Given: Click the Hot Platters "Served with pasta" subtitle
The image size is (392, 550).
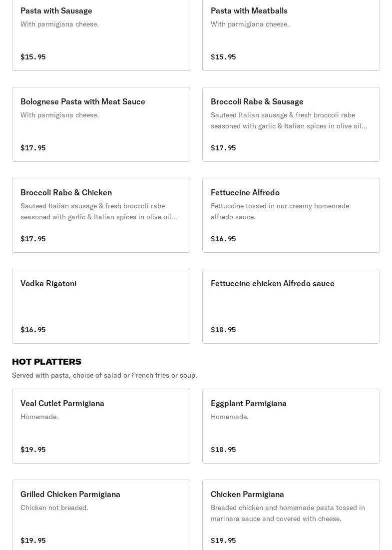Looking at the screenshot, I should pyautogui.click(x=104, y=375).
